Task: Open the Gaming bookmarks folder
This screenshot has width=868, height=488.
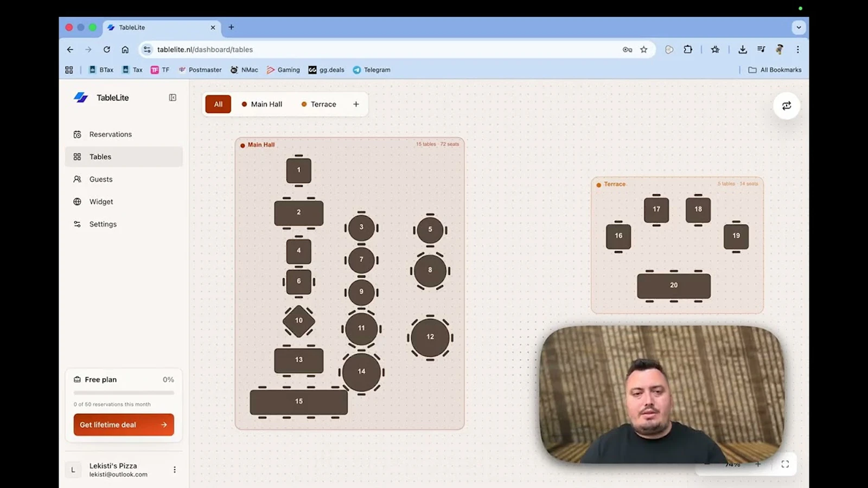Action: [283, 70]
